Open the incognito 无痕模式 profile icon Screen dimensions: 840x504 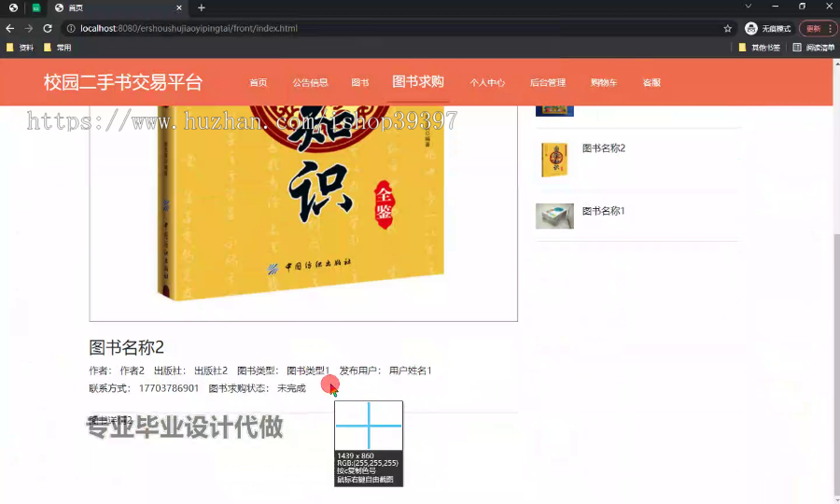(768, 28)
